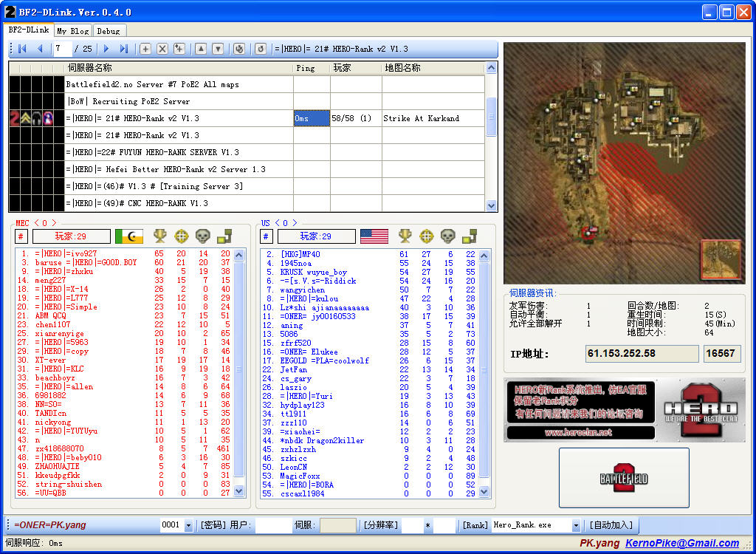Expand the Hero_Rank.exe rank dropdown
This screenshot has height=554, width=756.
(576, 525)
